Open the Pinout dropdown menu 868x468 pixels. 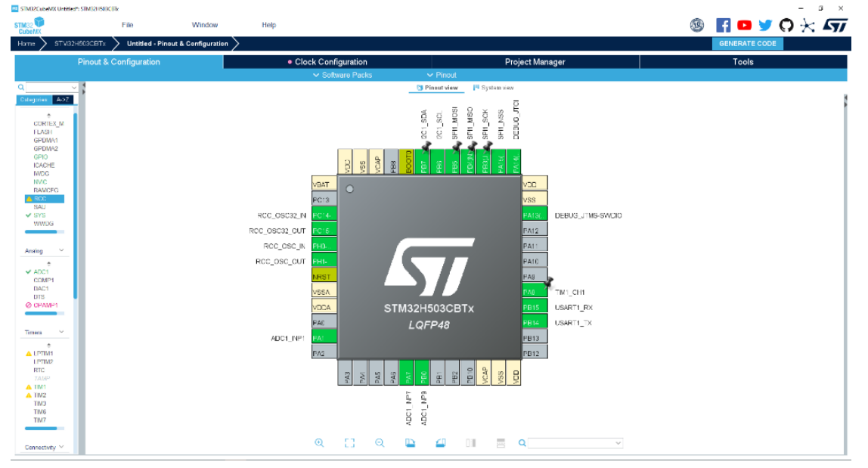(442, 75)
